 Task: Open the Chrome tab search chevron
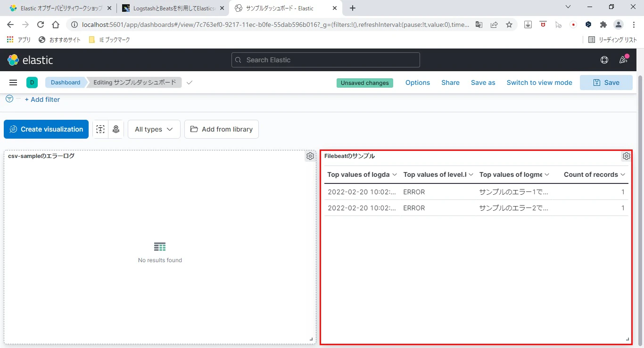(x=568, y=7)
